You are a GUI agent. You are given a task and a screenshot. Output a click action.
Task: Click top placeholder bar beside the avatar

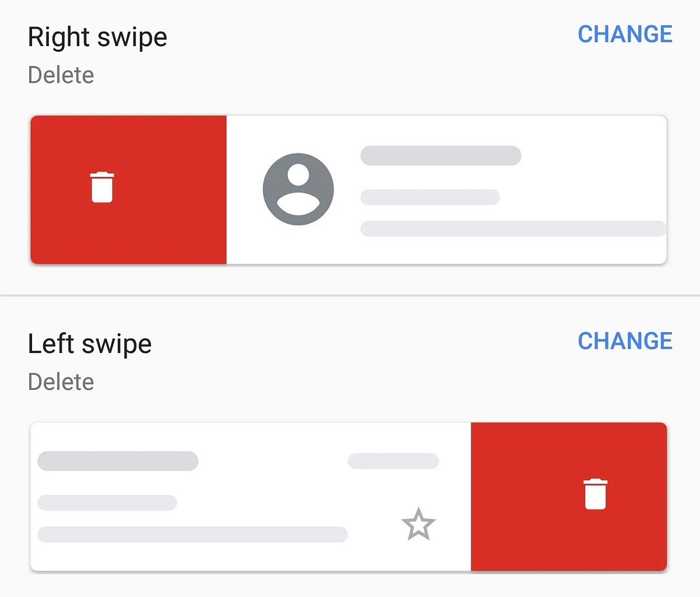pyautogui.click(x=440, y=156)
